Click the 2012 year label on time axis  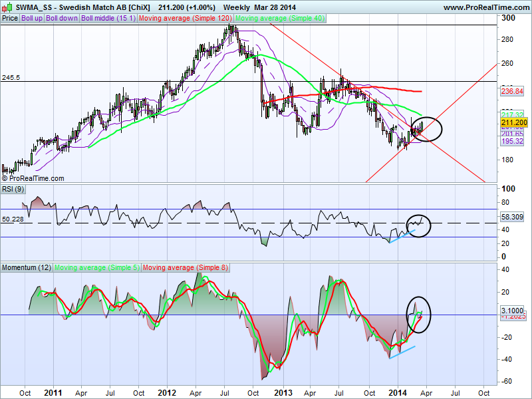click(168, 393)
